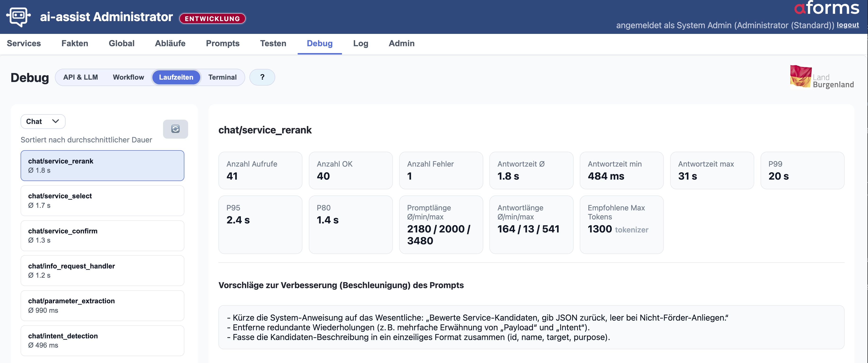Click the aforms logo
Image resolution: width=868 pixels, height=363 pixels.
827,8
